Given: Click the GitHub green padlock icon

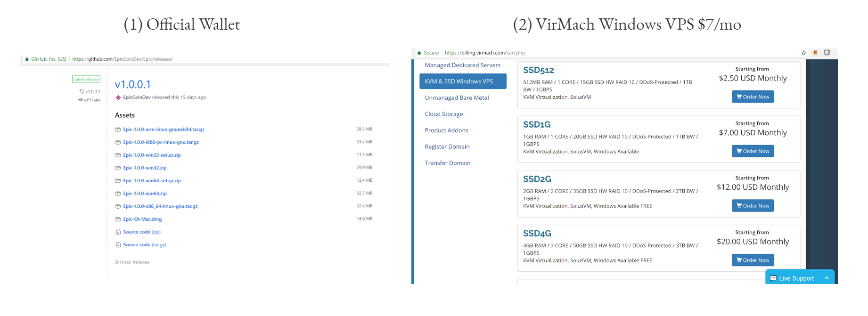Looking at the screenshot, I should tap(27, 59).
